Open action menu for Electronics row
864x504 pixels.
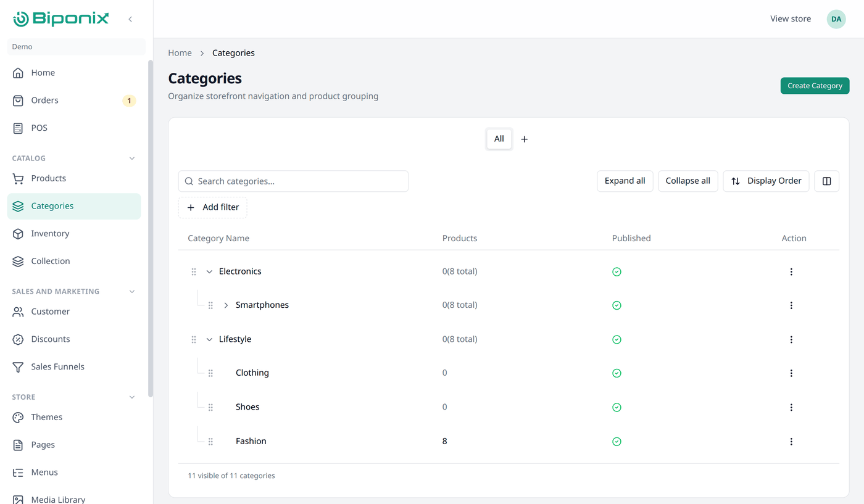coord(791,272)
